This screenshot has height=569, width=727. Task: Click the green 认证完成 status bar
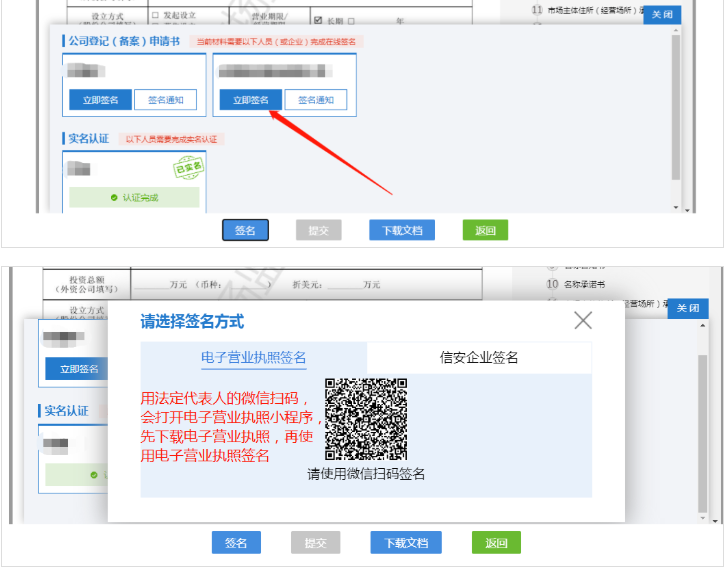[x=134, y=198]
